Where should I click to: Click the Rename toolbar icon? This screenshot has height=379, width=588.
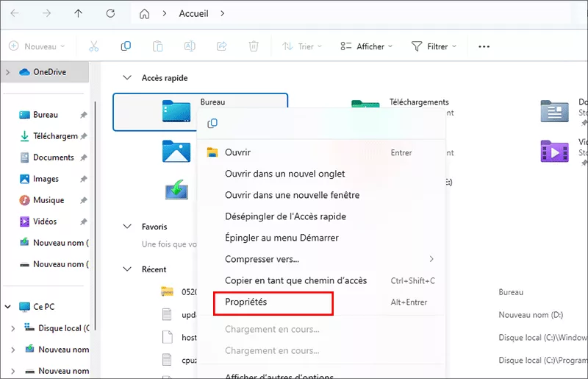190,46
